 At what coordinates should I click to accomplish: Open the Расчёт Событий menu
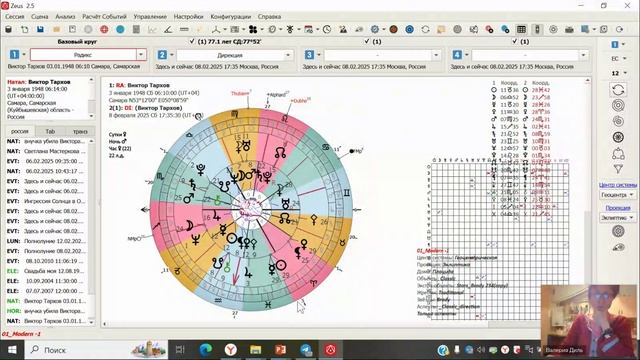(104, 17)
